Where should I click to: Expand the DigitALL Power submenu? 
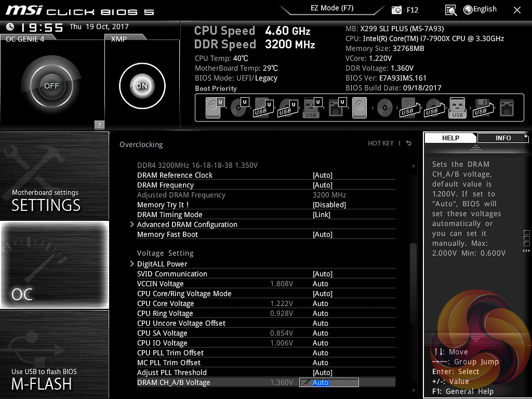point(162,264)
